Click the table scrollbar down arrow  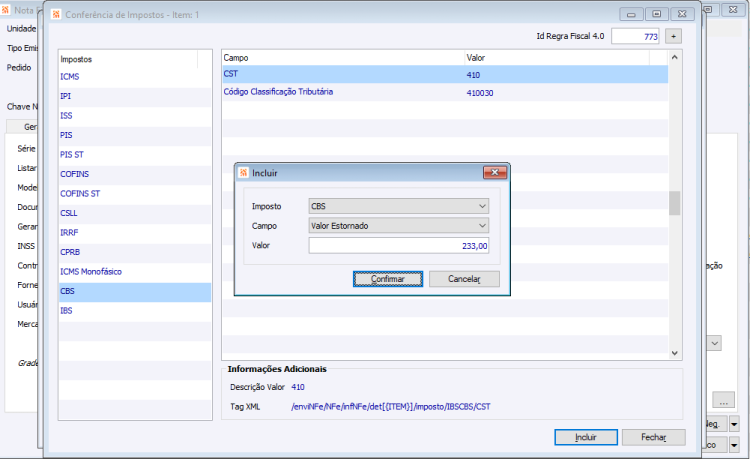(674, 353)
